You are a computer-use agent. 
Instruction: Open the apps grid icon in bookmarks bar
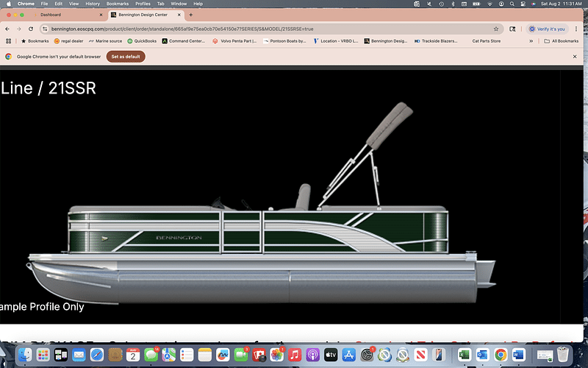[8, 41]
